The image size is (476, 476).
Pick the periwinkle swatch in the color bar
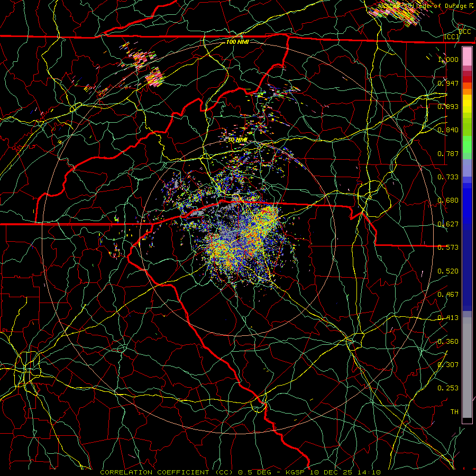click(x=467, y=168)
